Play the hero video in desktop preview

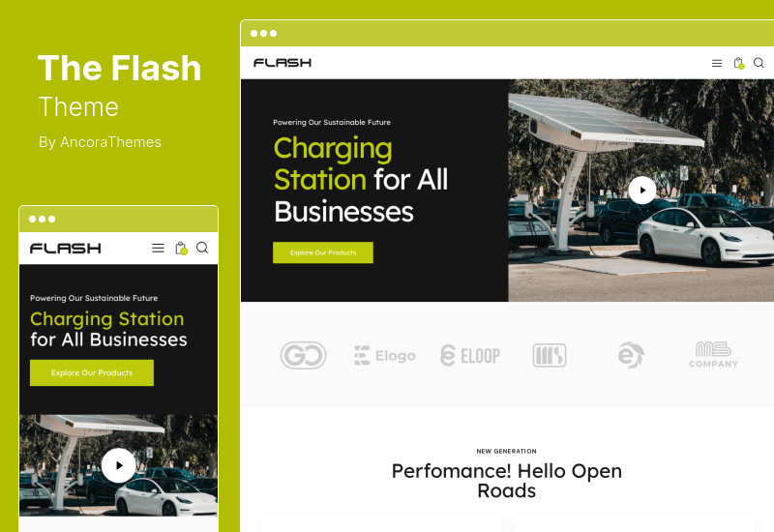click(x=642, y=190)
